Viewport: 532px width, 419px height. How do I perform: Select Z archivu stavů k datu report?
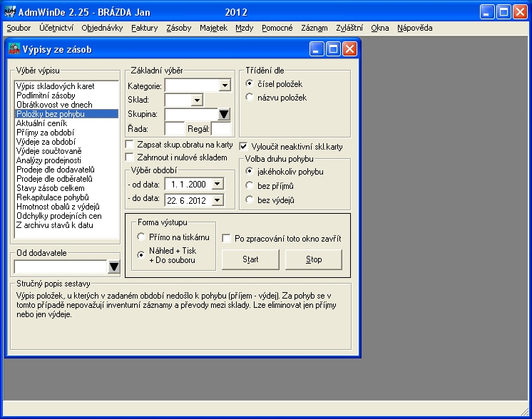coord(67,225)
